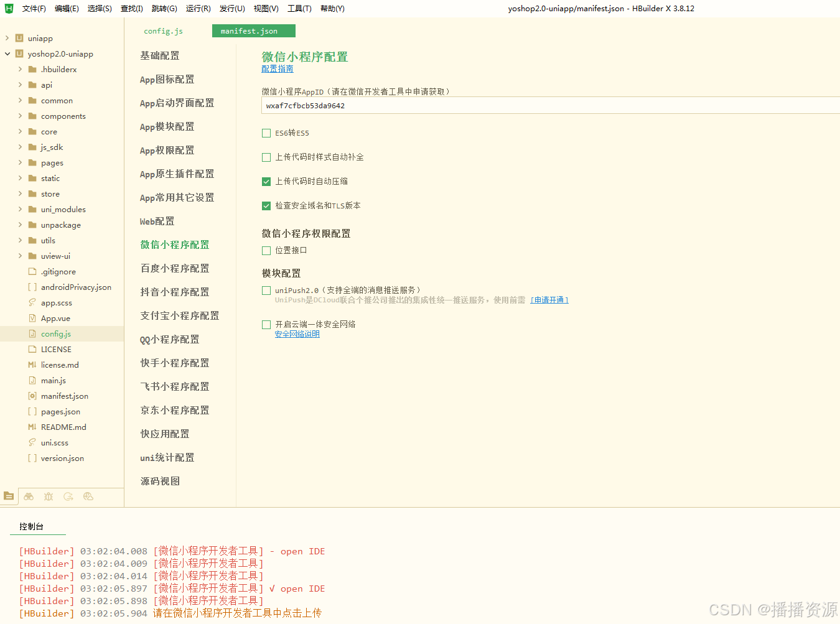Expand the uview-ui folder arrow
This screenshot has width=840, height=624.
(x=20, y=256)
